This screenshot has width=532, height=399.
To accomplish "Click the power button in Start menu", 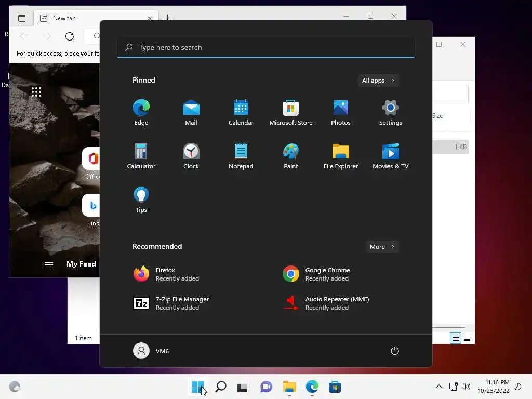I will [x=395, y=351].
